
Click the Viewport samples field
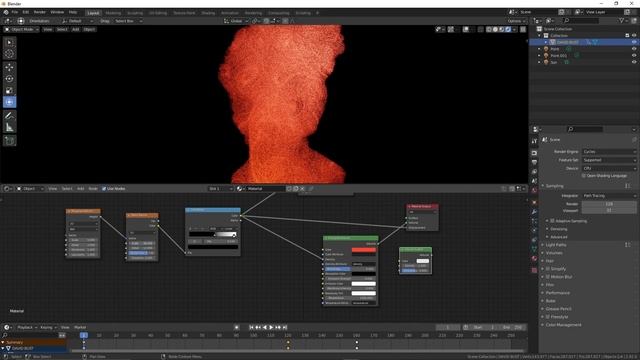tap(609, 210)
